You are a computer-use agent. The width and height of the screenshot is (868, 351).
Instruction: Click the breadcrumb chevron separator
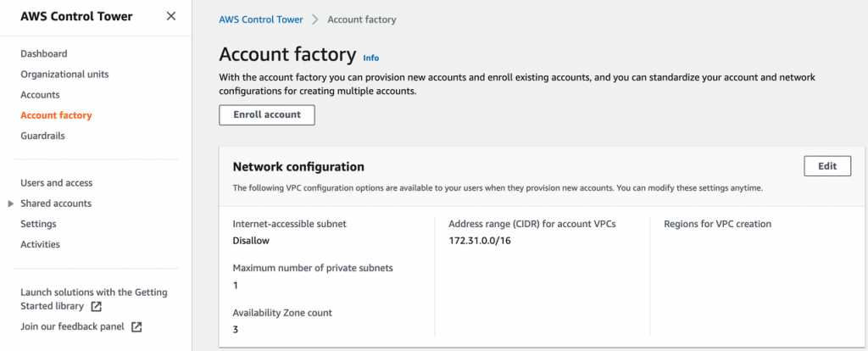314,19
